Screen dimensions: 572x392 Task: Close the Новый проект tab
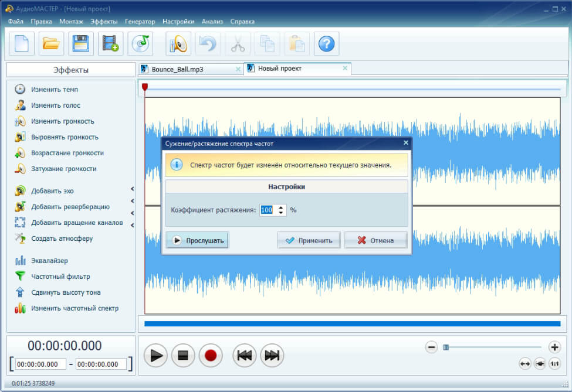tap(345, 68)
